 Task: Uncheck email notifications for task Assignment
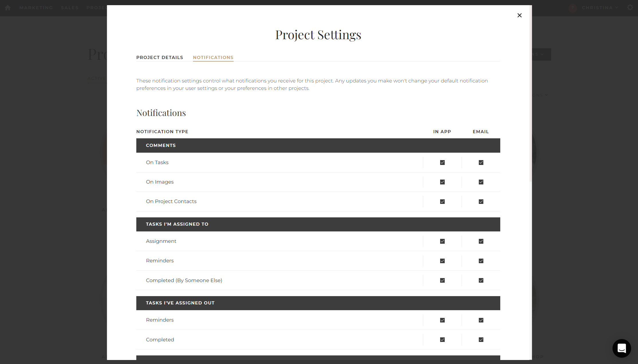coord(481,241)
